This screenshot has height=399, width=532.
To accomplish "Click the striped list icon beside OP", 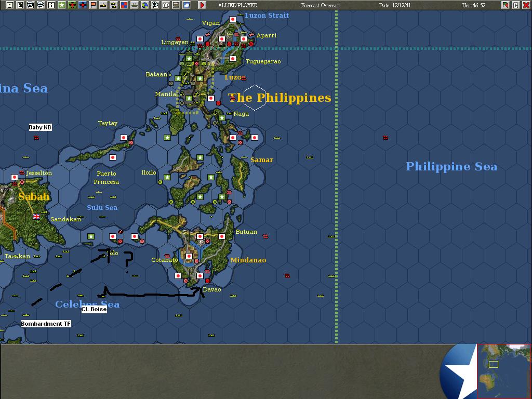I will (x=176, y=5).
